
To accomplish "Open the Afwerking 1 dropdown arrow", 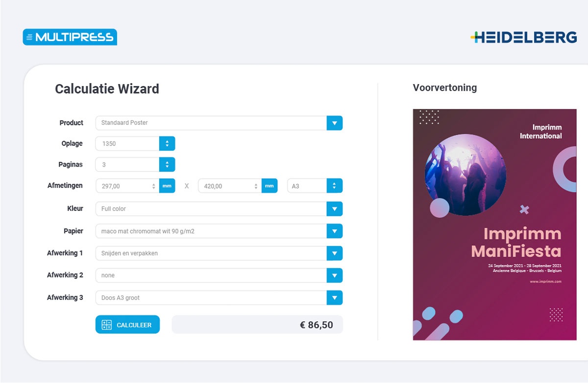I will [335, 253].
